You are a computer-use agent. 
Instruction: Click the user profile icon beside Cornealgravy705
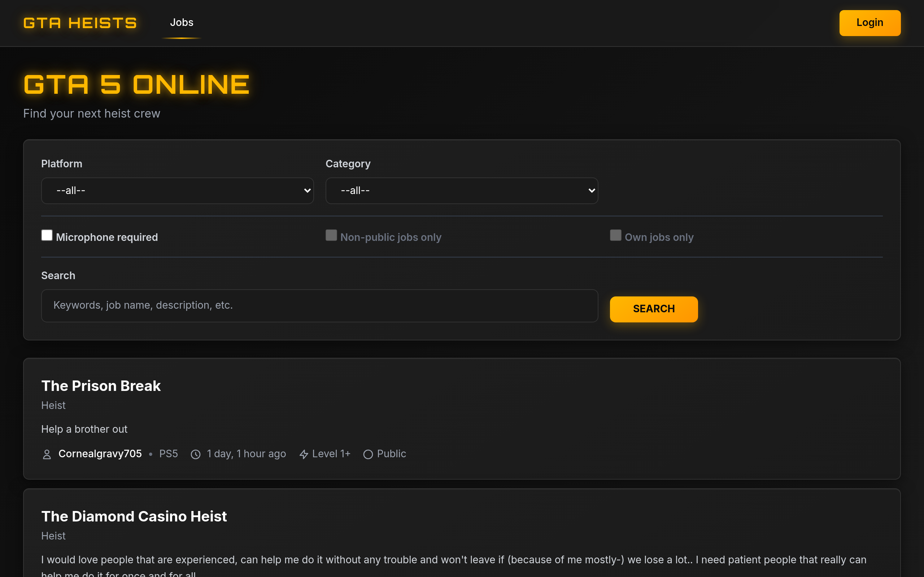click(47, 454)
